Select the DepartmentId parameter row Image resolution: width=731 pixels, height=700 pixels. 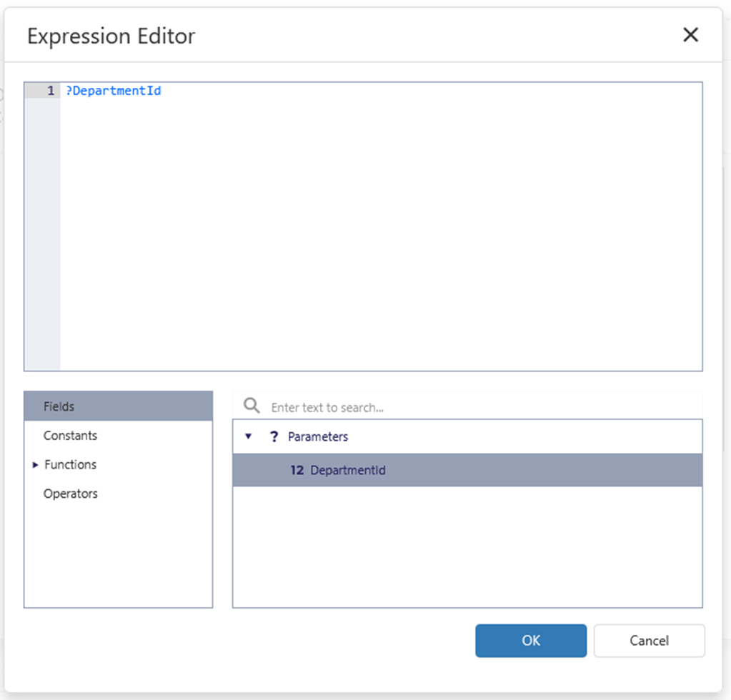467,471
